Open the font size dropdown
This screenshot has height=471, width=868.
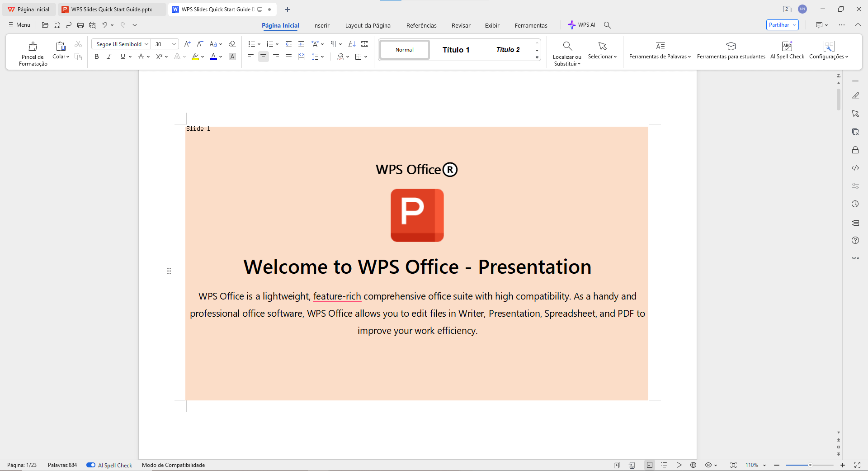(x=174, y=44)
